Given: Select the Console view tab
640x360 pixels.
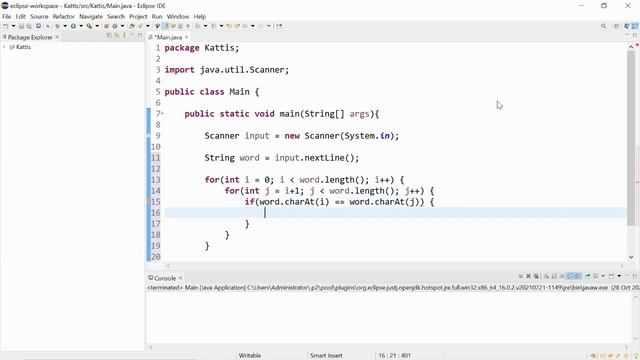Looking at the screenshot, I should tap(164, 278).
